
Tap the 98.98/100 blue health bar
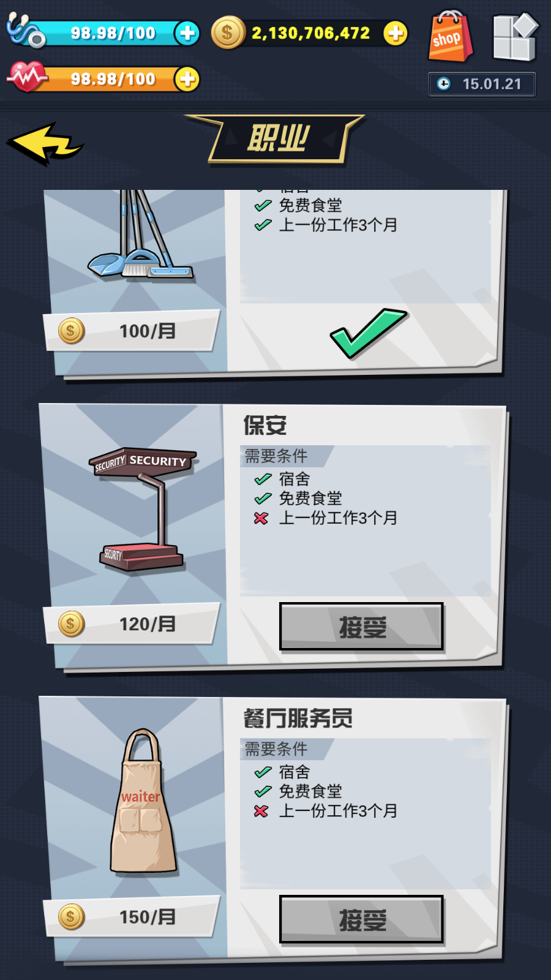pyautogui.click(x=113, y=33)
